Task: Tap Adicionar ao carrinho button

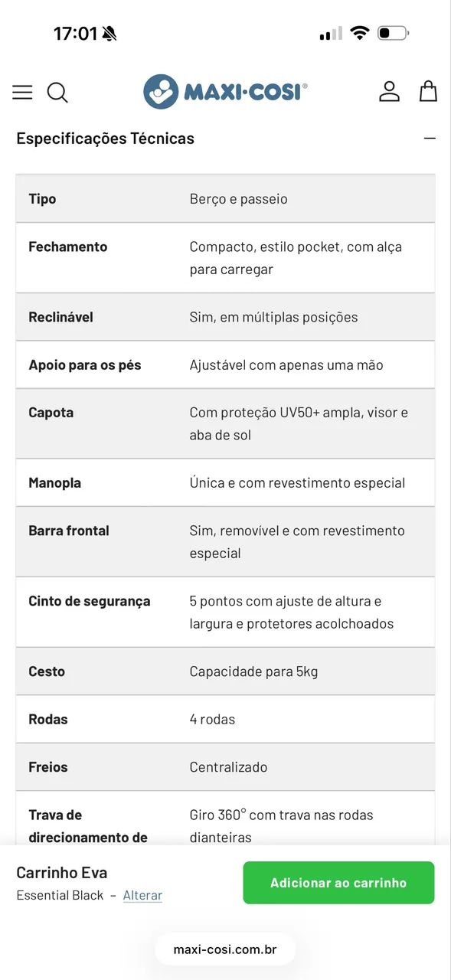Action: [x=338, y=883]
